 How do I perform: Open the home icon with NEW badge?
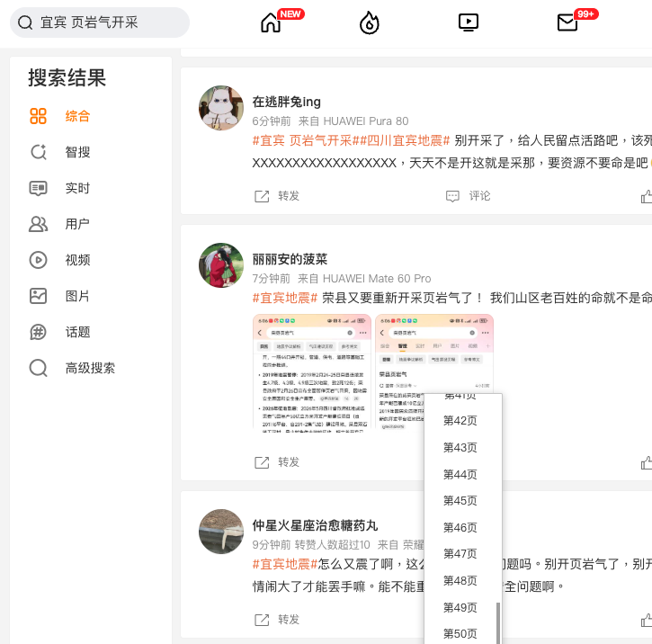click(x=271, y=22)
